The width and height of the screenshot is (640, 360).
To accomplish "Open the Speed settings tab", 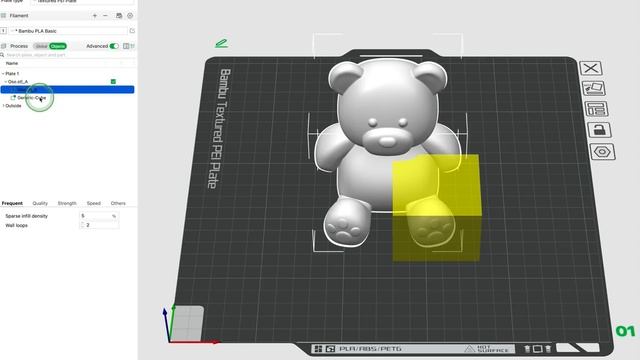I will pyautogui.click(x=93, y=203).
